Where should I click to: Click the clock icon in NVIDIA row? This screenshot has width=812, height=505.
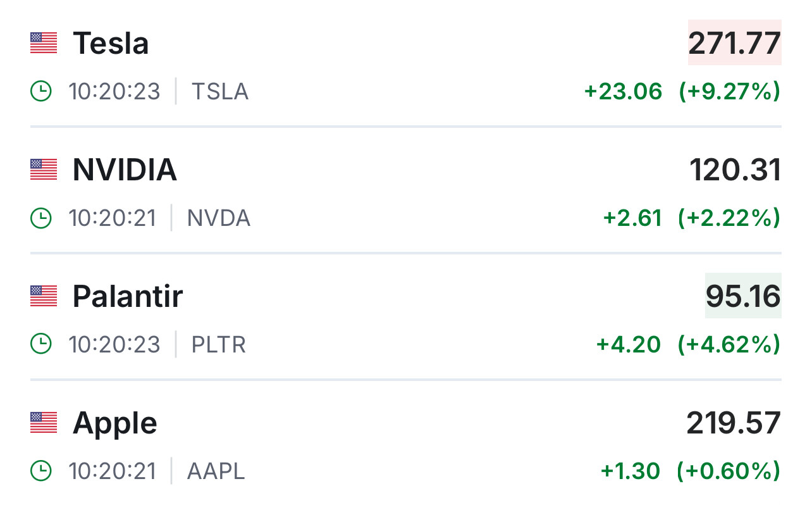[40, 218]
